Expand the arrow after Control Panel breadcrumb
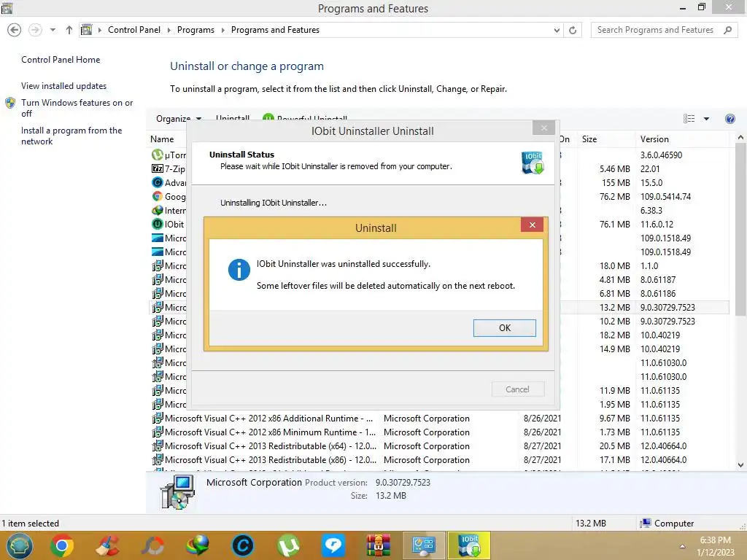Image resolution: width=747 pixels, height=560 pixels. [169, 30]
